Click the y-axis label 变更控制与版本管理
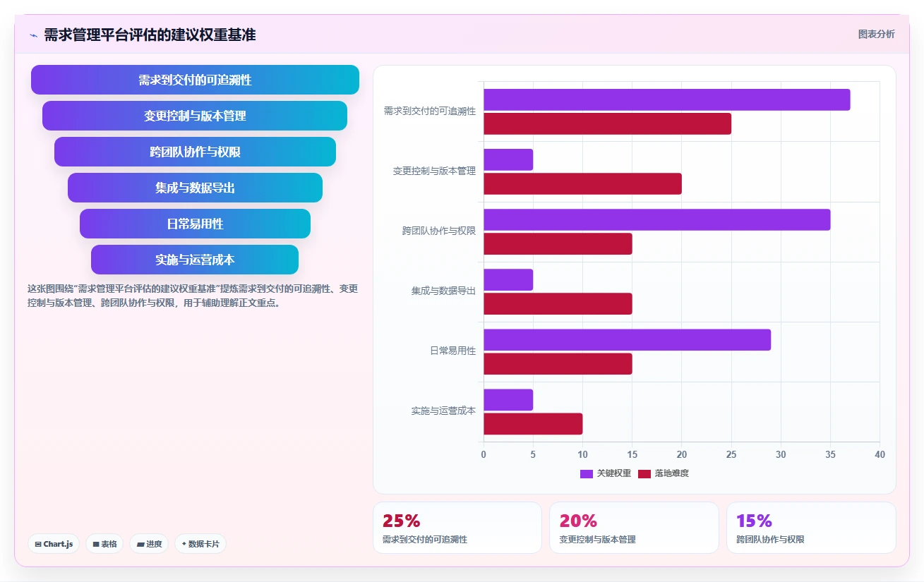The image size is (924, 582). click(435, 171)
